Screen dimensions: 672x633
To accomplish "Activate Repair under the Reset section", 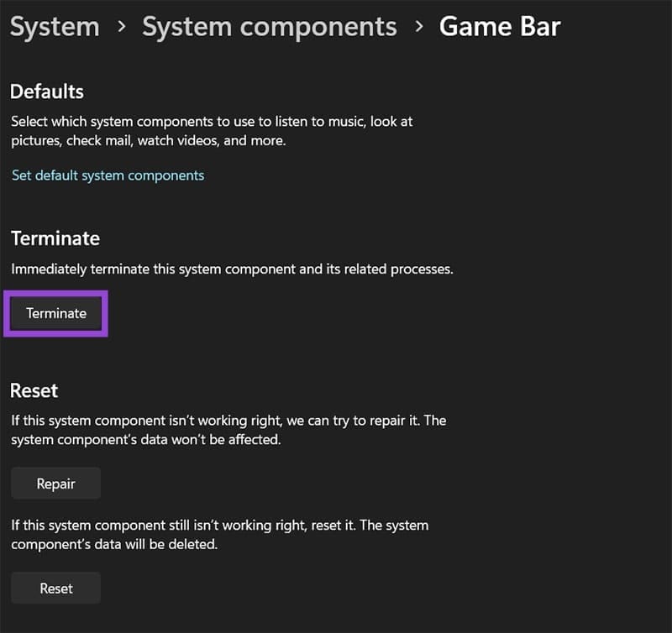I will point(55,483).
